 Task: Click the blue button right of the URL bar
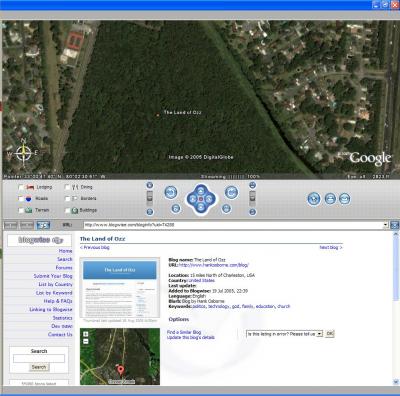pyautogui.click(x=395, y=225)
